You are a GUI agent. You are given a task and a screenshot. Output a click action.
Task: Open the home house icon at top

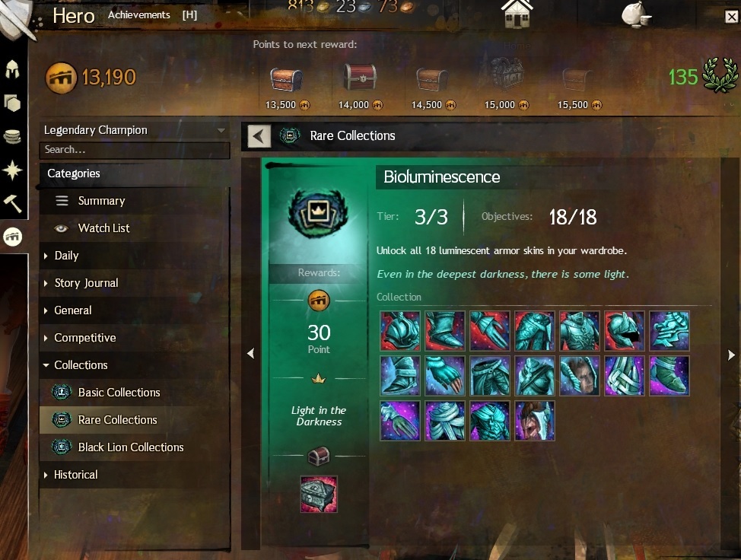[x=517, y=13]
